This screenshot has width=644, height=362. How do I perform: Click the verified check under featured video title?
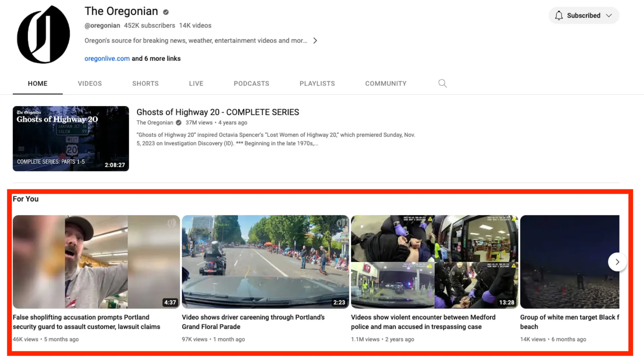pyautogui.click(x=179, y=123)
